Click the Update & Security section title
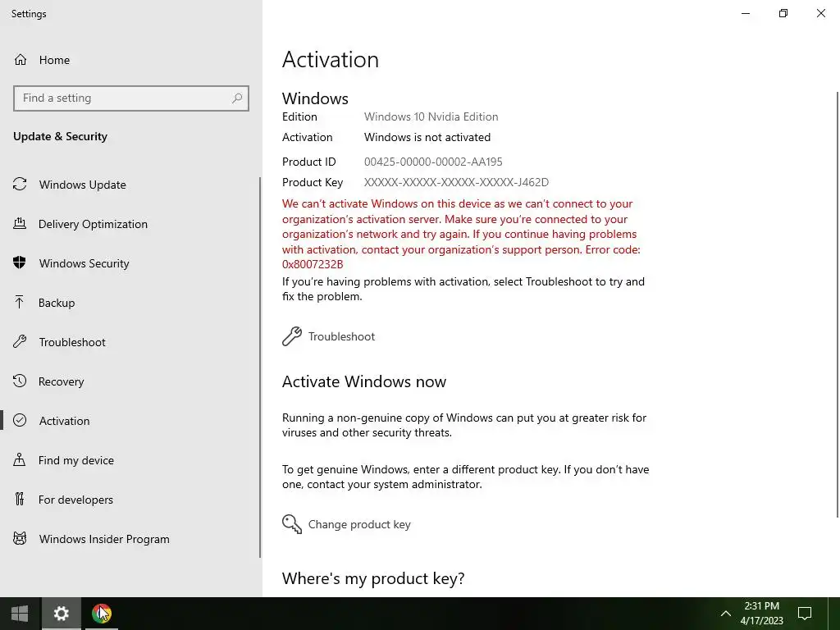Viewport: 840px width, 630px height. point(60,136)
